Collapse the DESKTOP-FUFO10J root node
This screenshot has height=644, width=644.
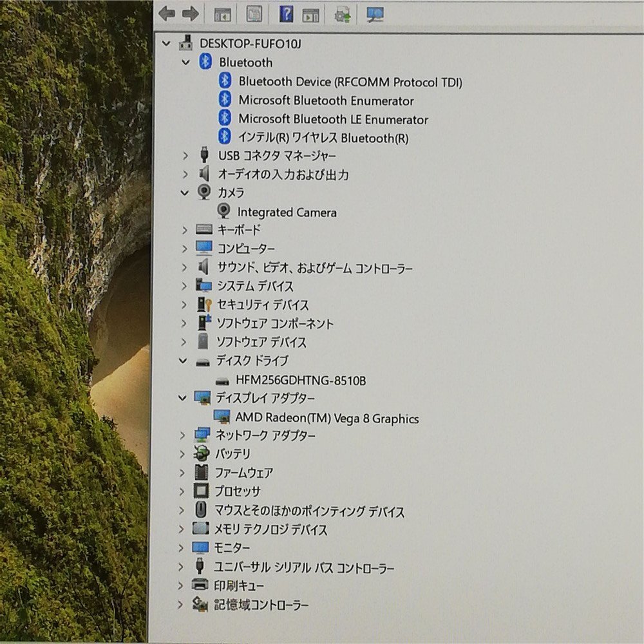[x=166, y=43]
